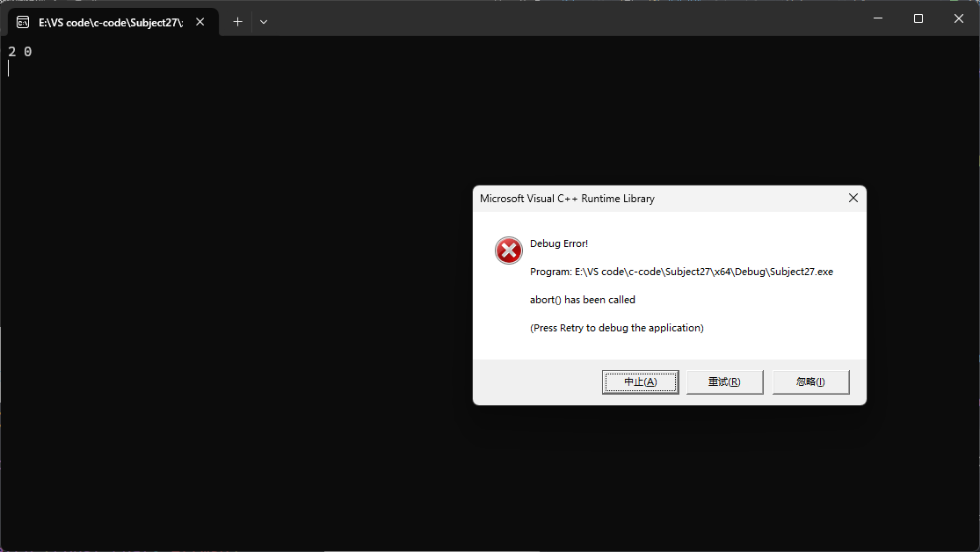Click the Microsoft Visual C++ Runtime Library title
Image resolution: width=980 pixels, height=552 pixels.
tap(567, 199)
